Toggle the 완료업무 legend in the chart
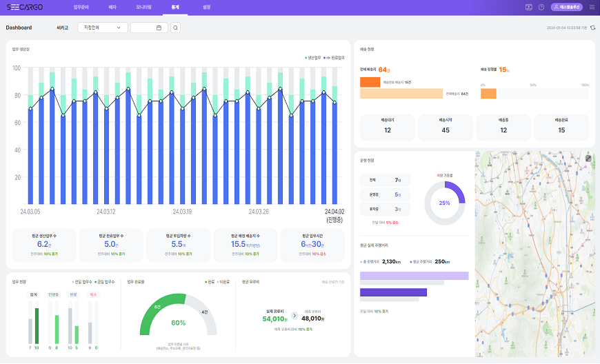This screenshot has width=600, height=364. [x=333, y=57]
